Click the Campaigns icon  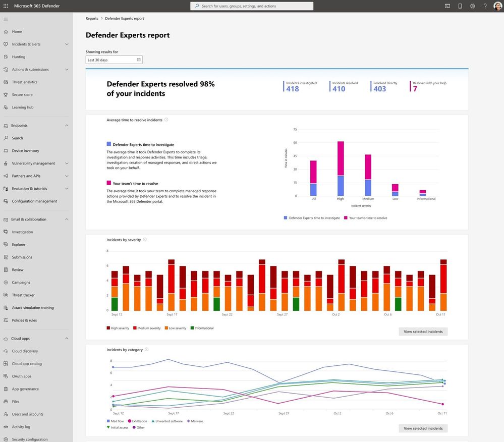coord(6,282)
